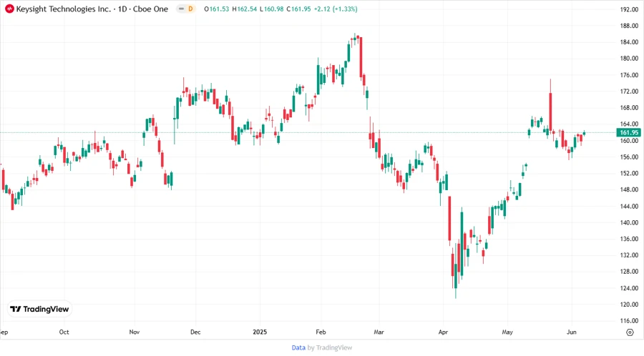Click the 184.00 price axis label
This screenshot has height=356, width=644.
pos(629,42)
